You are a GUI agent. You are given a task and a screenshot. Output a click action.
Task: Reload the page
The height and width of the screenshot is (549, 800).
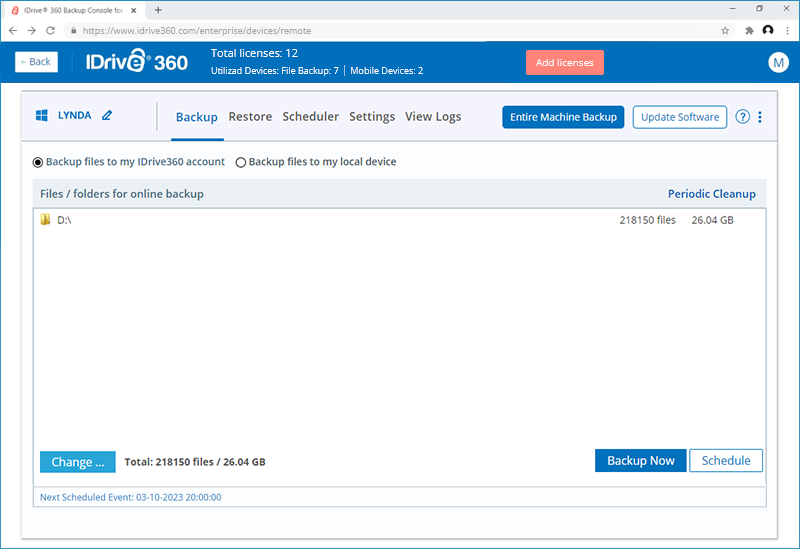click(50, 31)
